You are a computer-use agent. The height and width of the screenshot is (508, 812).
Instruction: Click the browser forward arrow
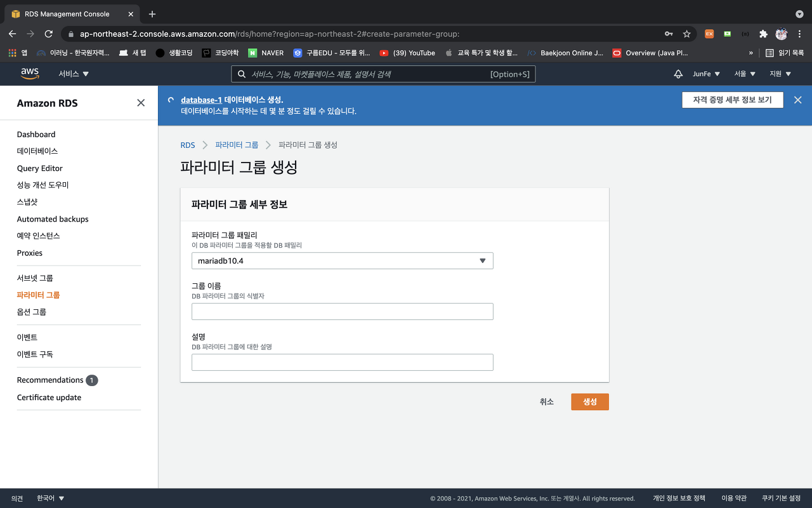(x=30, y=34)
